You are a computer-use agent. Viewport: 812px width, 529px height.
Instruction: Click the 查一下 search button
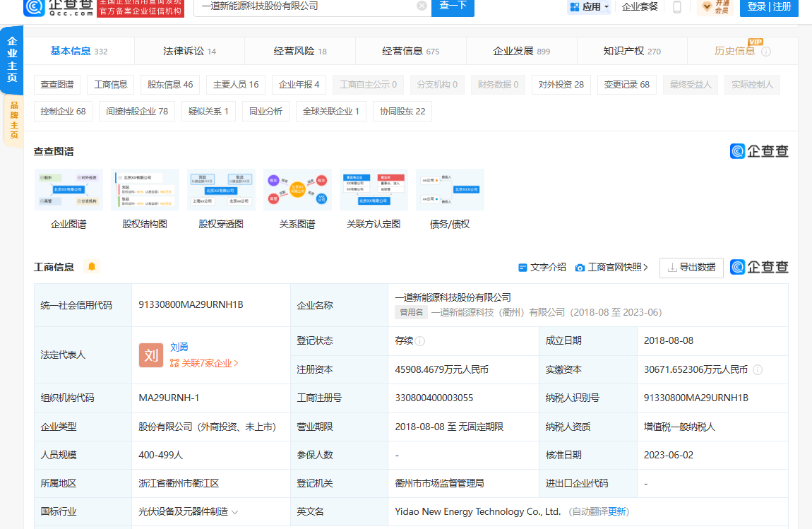coord(453,6)
